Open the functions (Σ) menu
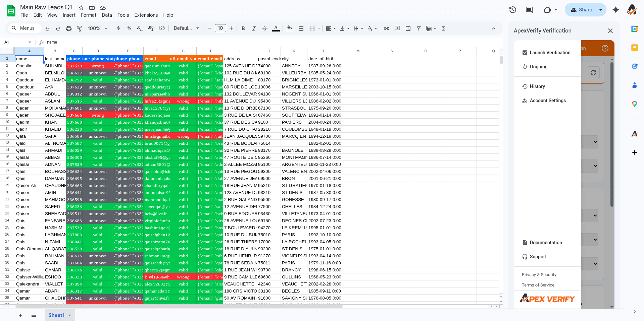 pos(443,28)
